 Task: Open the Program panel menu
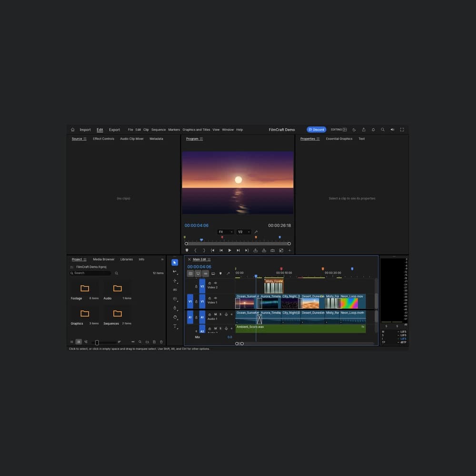tap(201, 139)
